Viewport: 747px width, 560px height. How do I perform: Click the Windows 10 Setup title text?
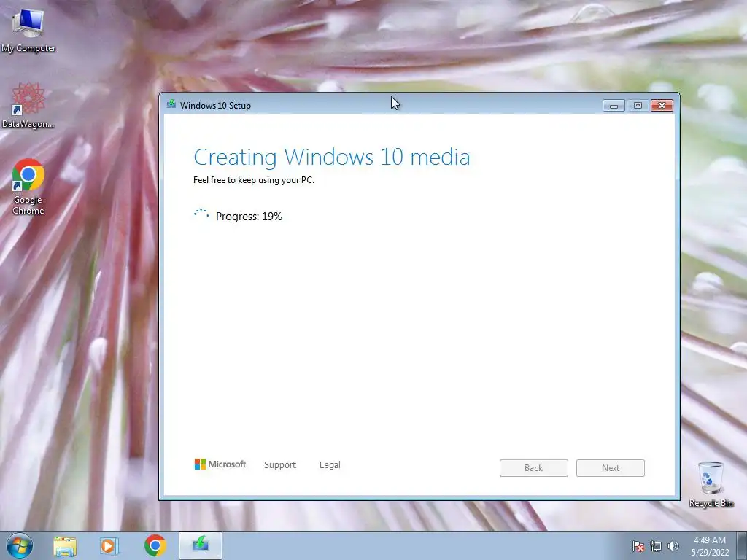[215, 105]
